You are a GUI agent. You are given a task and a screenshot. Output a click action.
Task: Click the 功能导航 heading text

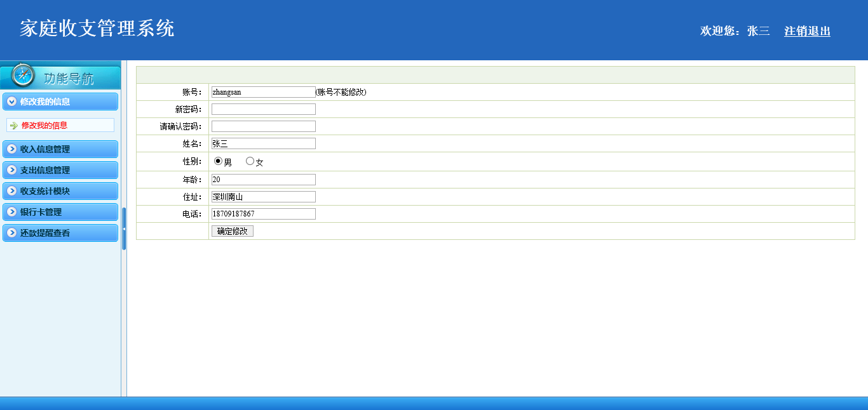[x=69, y=79]
